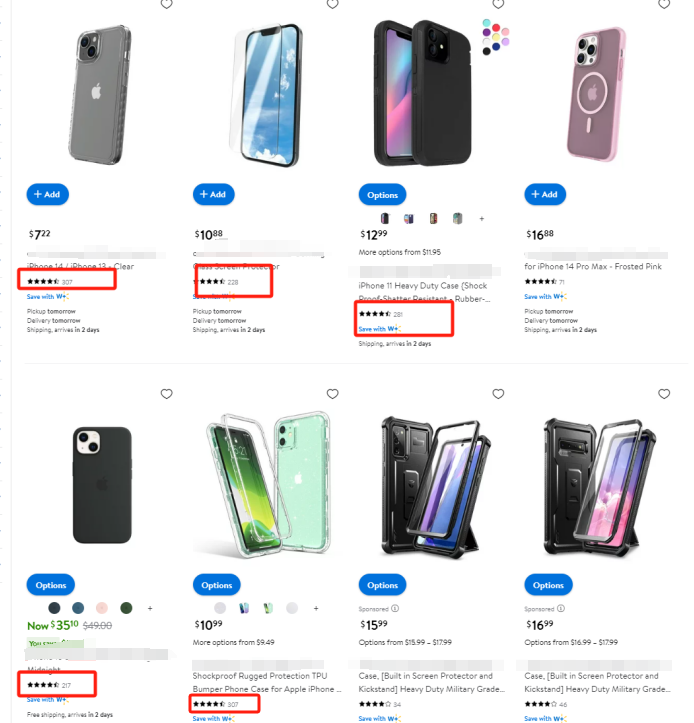Open Options for iPhone 11 Heavy Duty Case
Image resolution: width=694 pixels, height=723 pixels.
click(x=383, y=195)
